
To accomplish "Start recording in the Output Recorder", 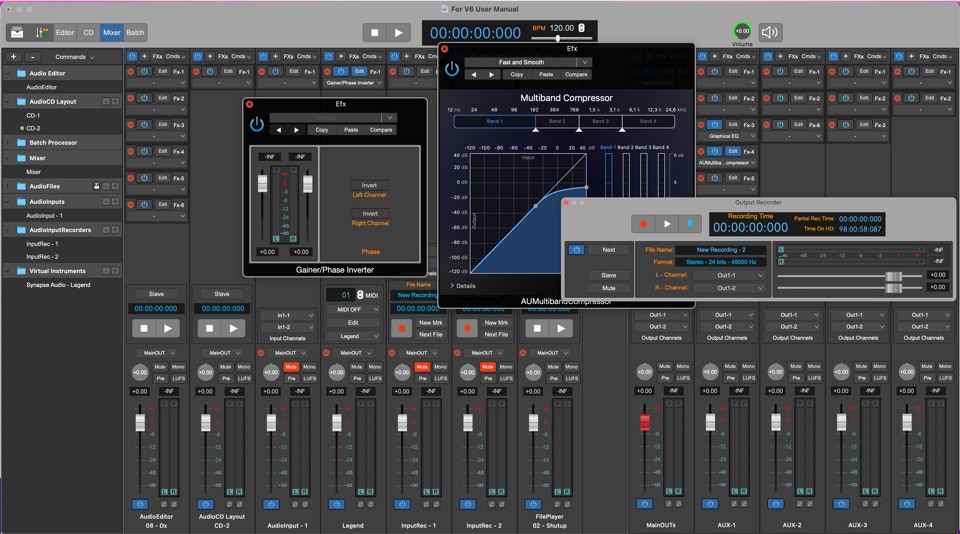I will [x=644, y=224].
